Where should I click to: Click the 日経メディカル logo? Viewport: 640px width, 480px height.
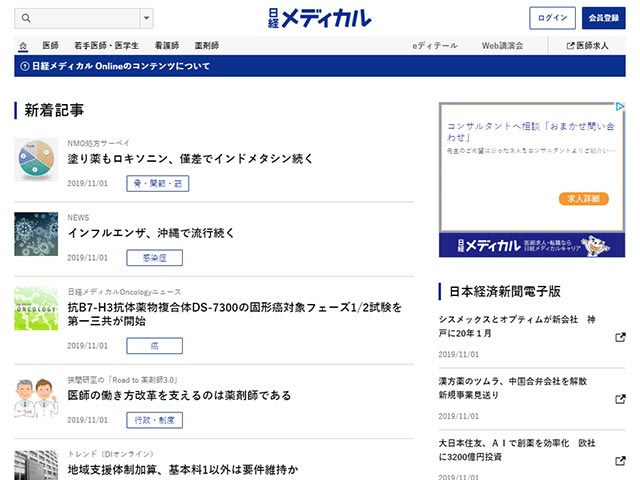320,18
